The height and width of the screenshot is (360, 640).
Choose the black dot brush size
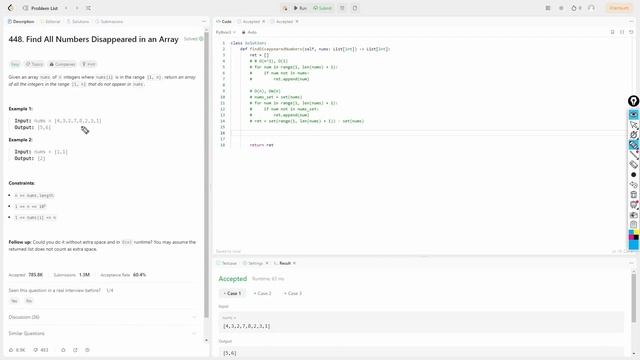point(633,175)
